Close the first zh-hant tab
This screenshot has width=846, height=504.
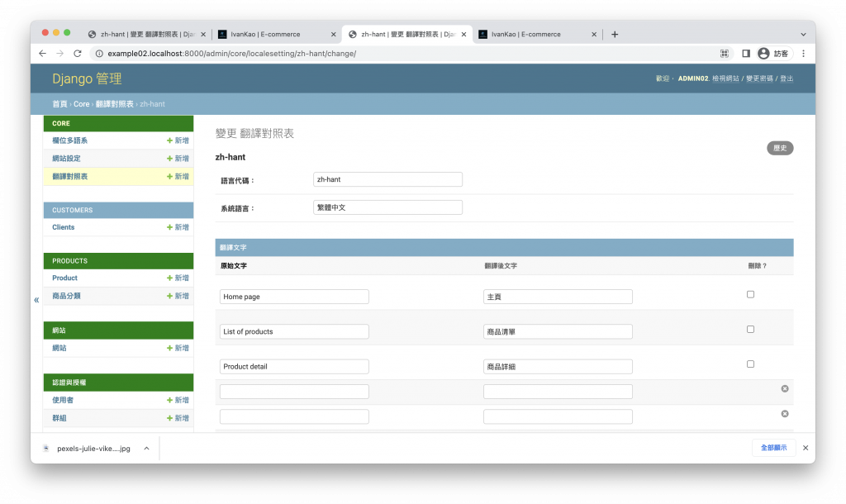pyautogui.click(x=203, y=34)
